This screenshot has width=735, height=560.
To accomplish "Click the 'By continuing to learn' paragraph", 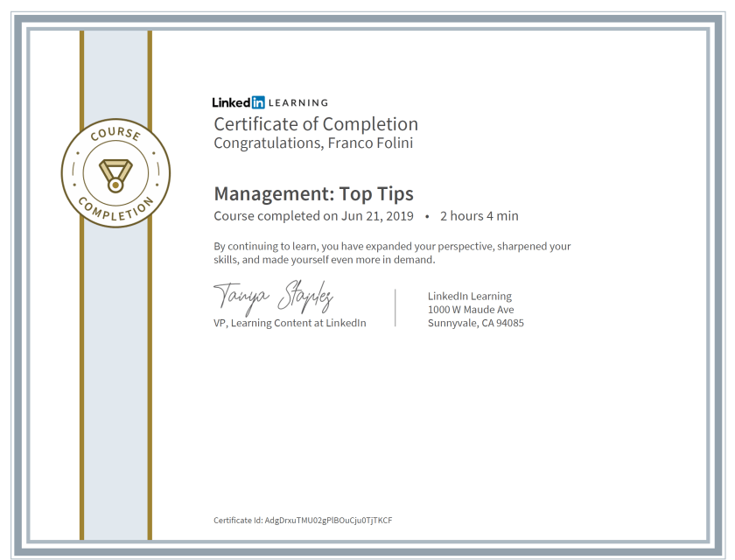I will click(x=392, y=253).
